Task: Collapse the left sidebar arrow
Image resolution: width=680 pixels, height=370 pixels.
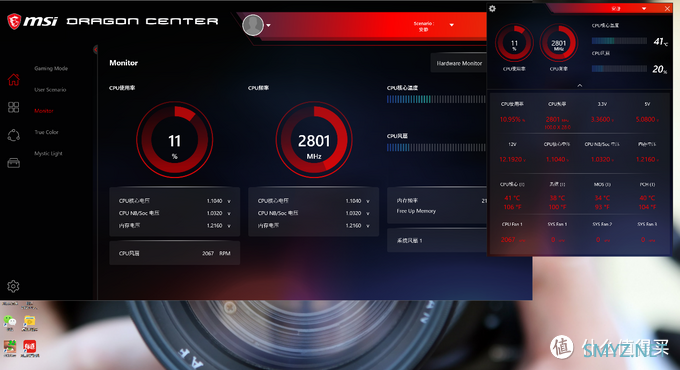Action: pos(95,49)
